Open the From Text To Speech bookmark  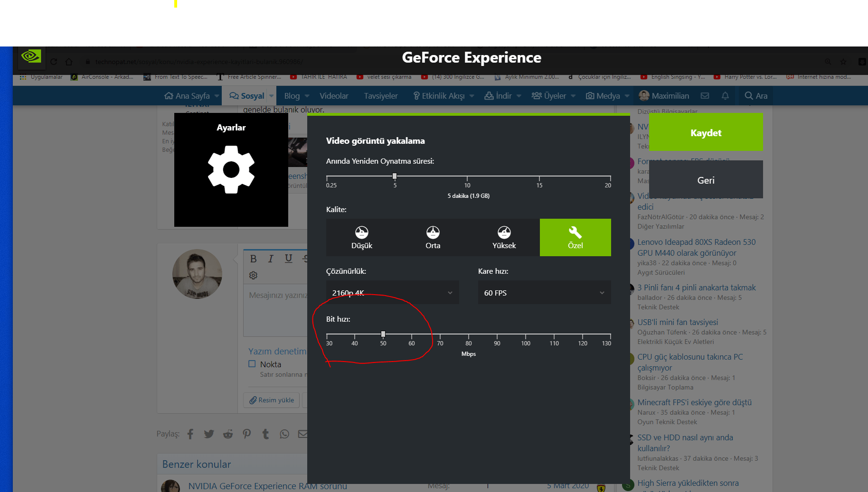176,77
